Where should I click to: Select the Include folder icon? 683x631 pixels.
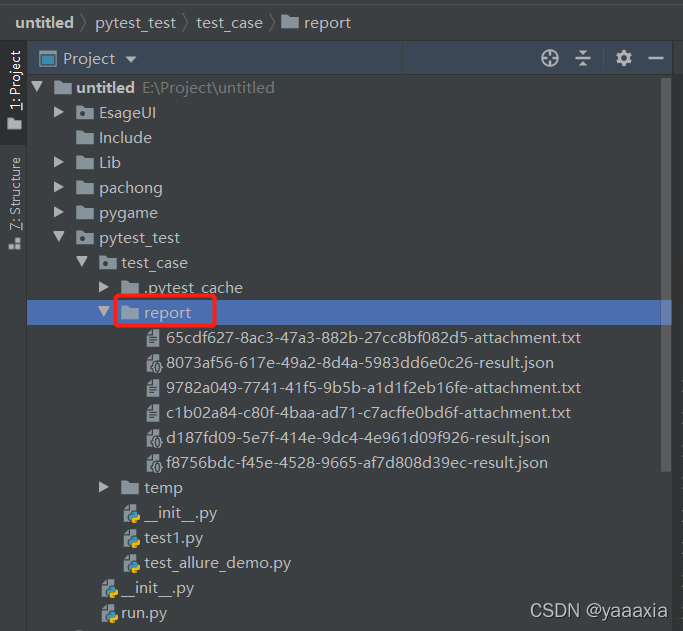[85, 138]
